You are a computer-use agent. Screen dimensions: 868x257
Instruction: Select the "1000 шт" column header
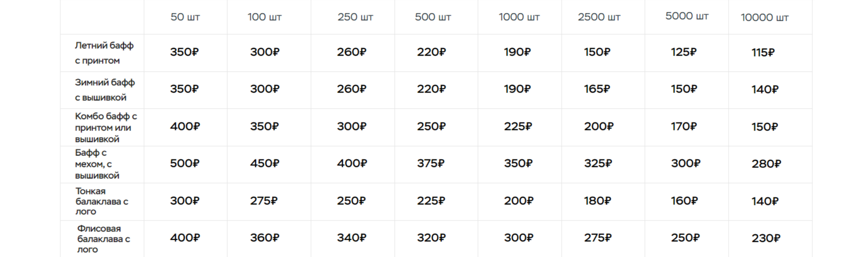click(519, 17)
